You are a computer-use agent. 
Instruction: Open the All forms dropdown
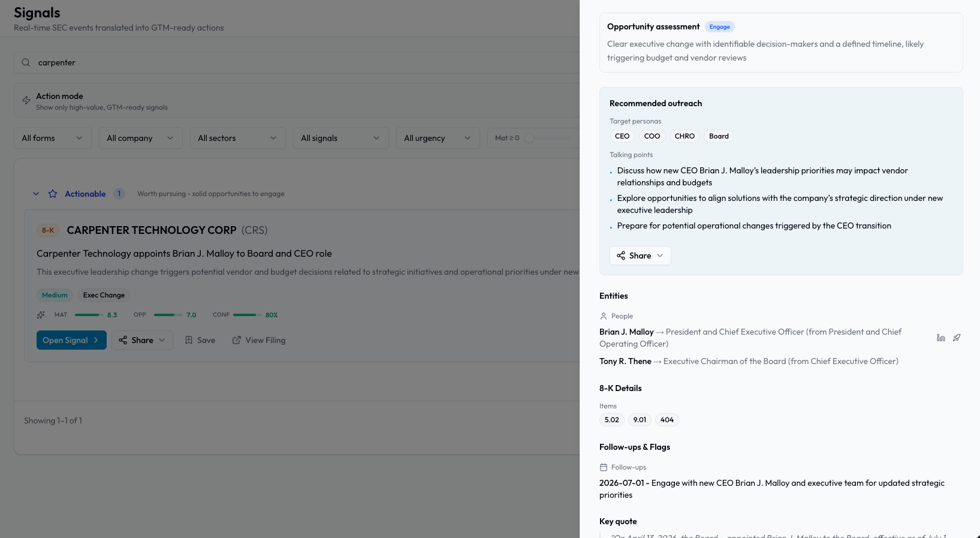pyautogui.click(x=53, y=138)
